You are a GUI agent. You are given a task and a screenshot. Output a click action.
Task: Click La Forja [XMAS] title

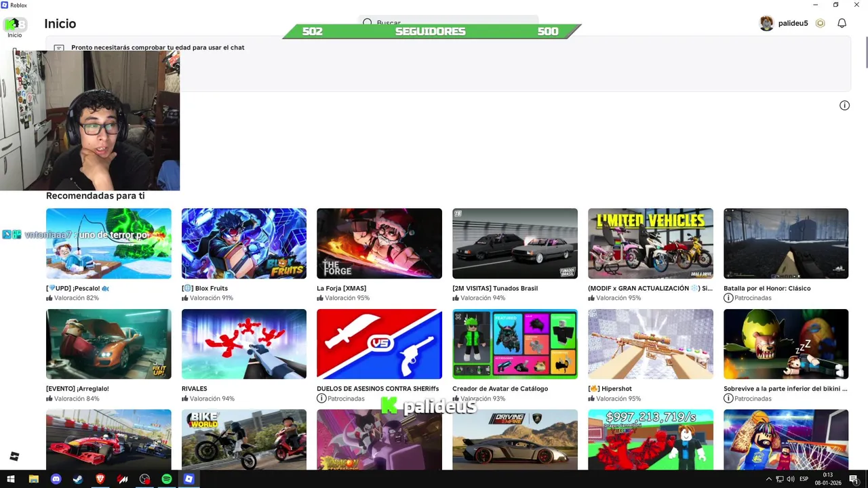tap(341, 288)
